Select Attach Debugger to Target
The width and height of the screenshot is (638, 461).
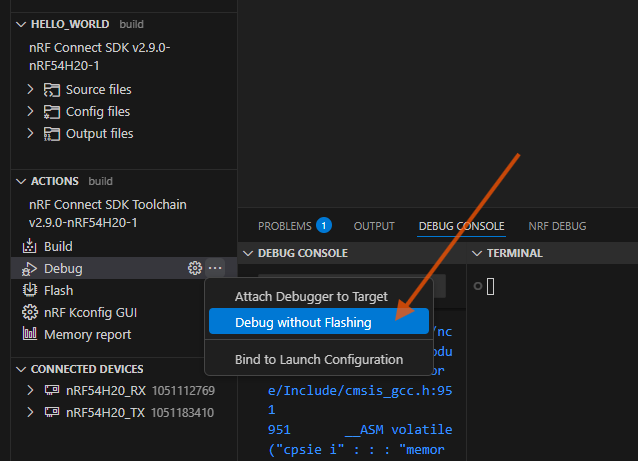319,297
